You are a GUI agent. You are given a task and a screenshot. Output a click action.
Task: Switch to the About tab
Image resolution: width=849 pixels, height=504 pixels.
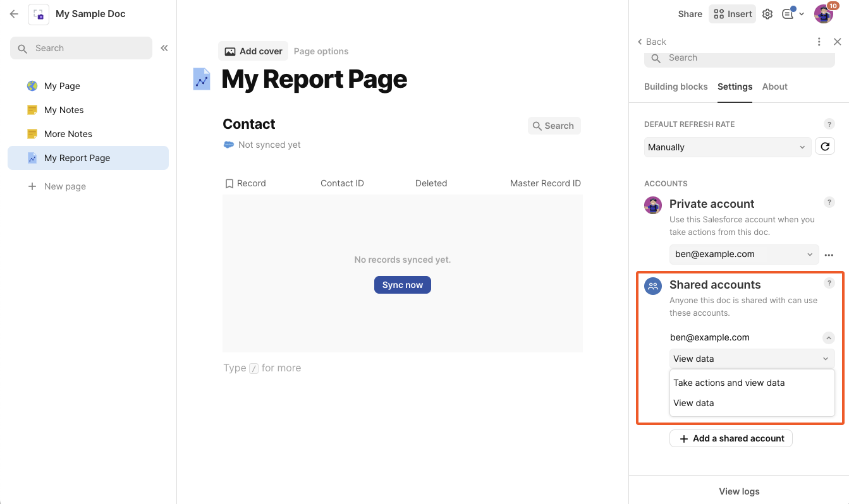[x=774, y=87]
